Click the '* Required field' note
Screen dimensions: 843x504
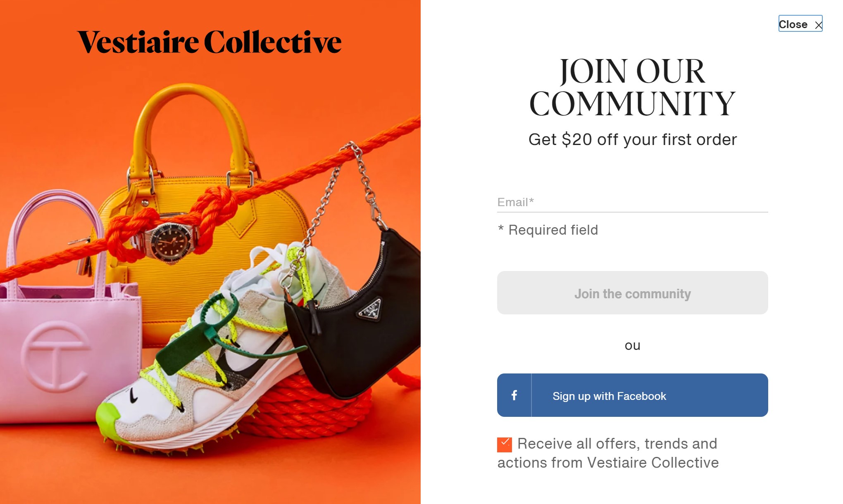(x=548, y=230)
